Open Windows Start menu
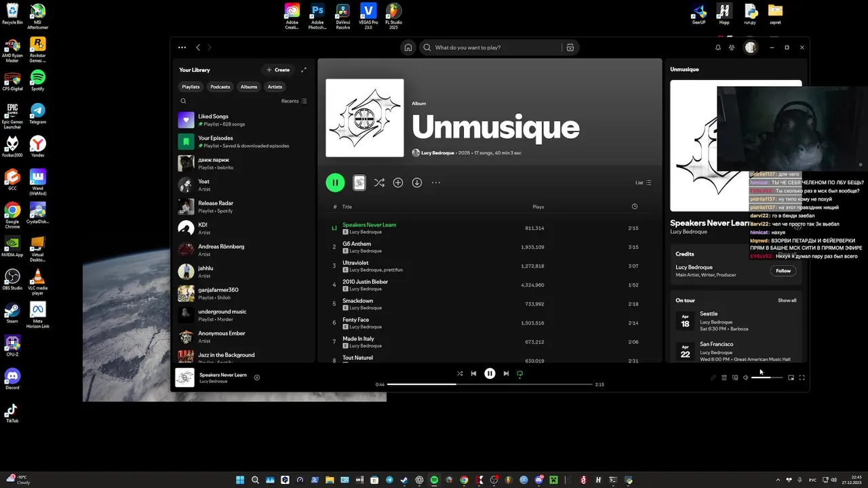 (240, 480)
